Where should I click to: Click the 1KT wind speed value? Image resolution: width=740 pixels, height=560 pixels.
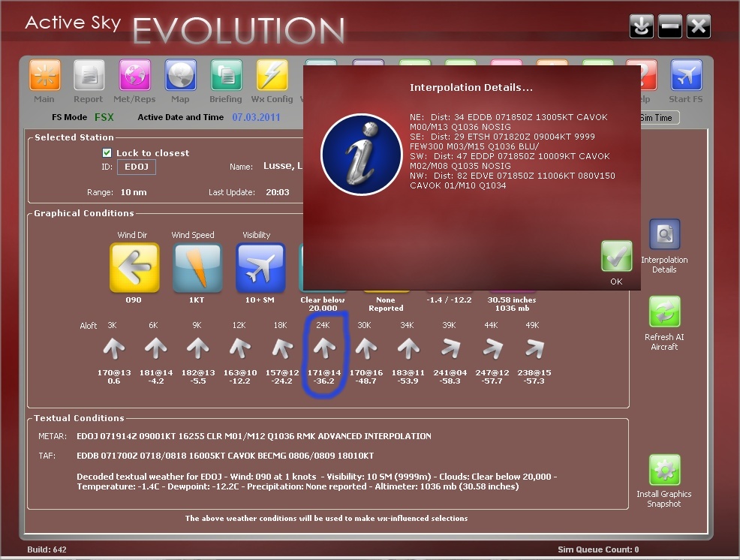[x=197, y=300]
